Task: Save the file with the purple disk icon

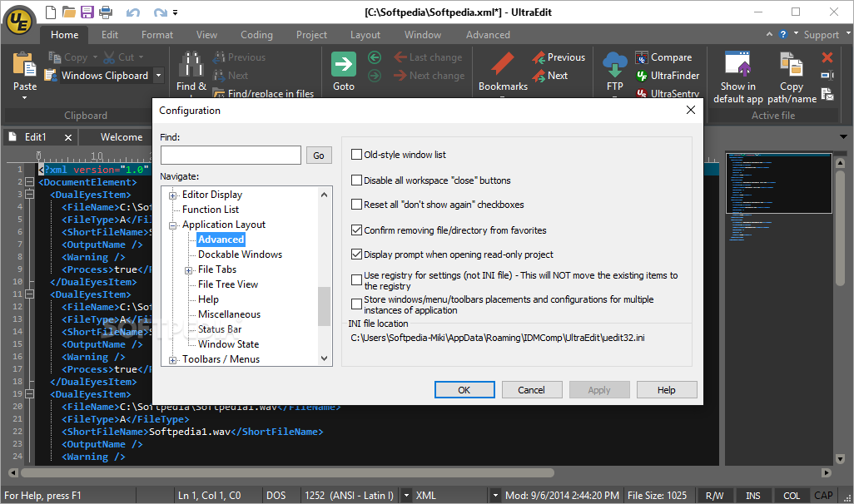Action: [x=87, y=12]
